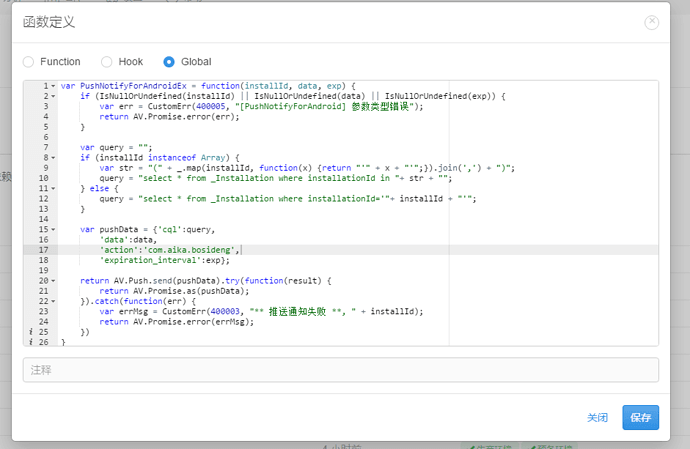Click 'installationId=' query on line 12
The image size is (690, 449).
click(344, 199)
